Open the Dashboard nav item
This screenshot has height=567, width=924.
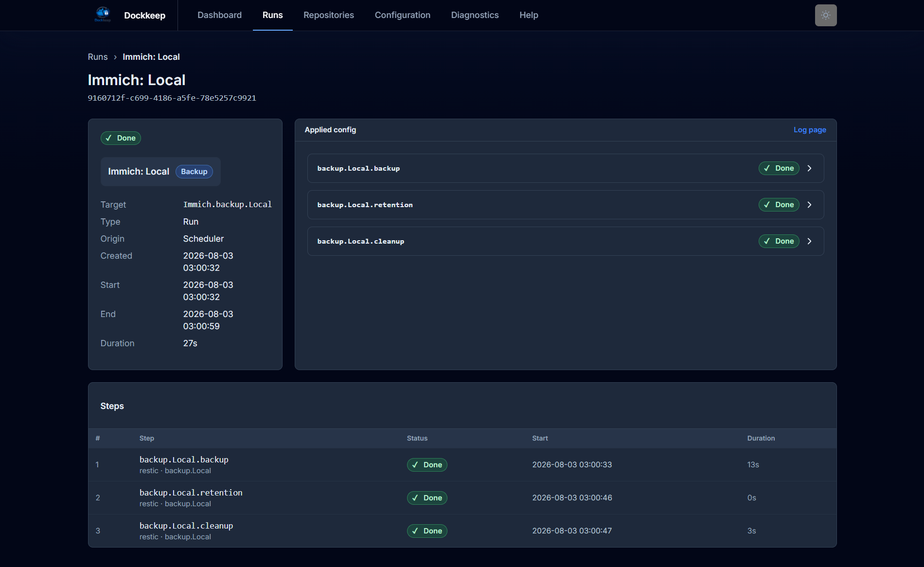coord(219,15)
